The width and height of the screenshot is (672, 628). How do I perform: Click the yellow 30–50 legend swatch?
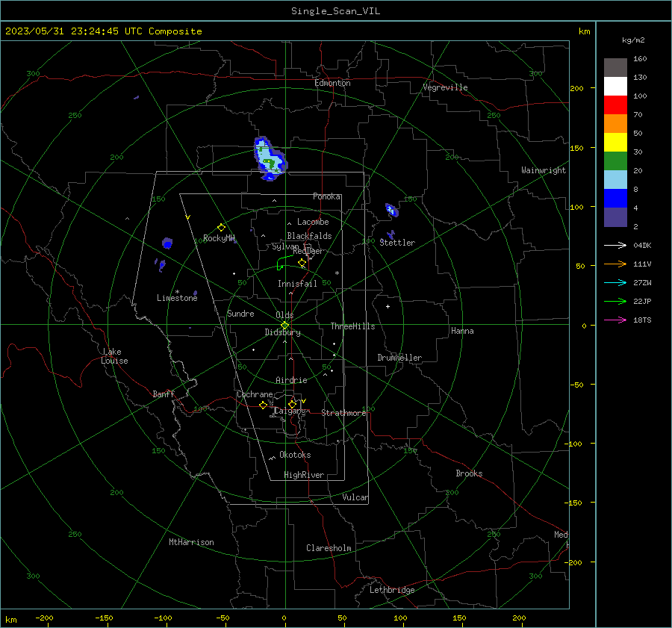[615, 143]
